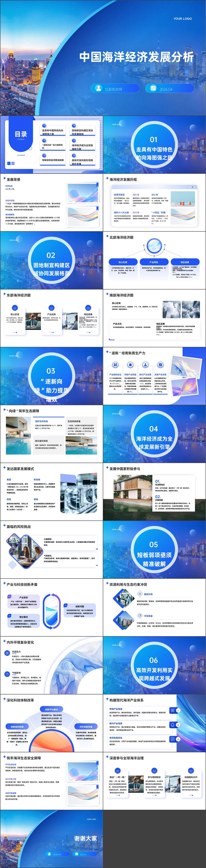This screenshot has width=206, height=868.
Task: Click the 03 badge on 深度参与全球海洋治理 slide
Action: click(191, 771)
